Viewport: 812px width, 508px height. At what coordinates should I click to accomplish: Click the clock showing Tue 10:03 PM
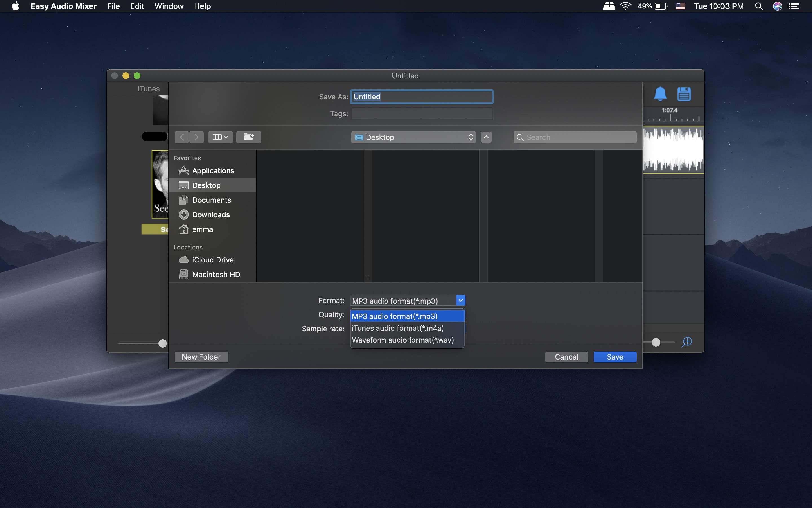coord(719,6)
